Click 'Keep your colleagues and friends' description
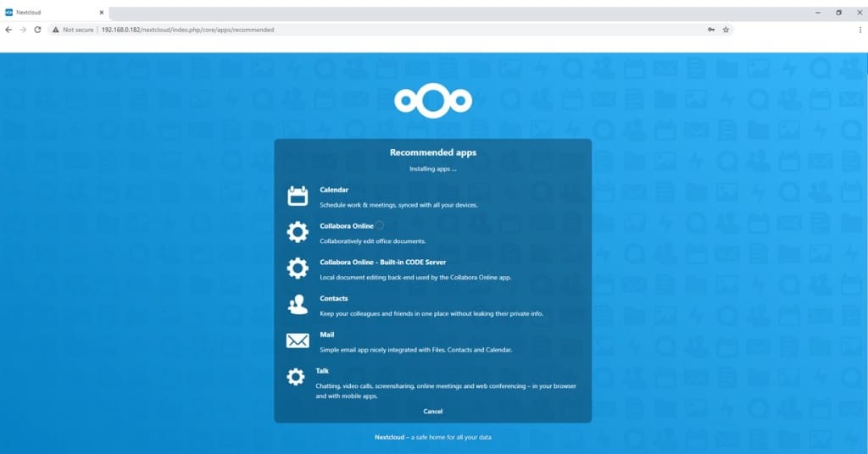This screenshot has height=454, width=868. (x=431, y=313)
